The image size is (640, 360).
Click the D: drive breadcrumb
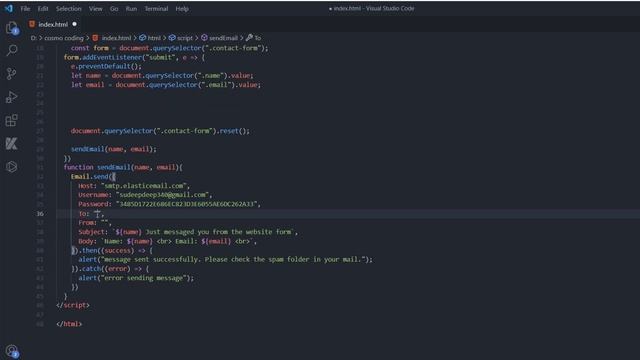click(33, 38)
